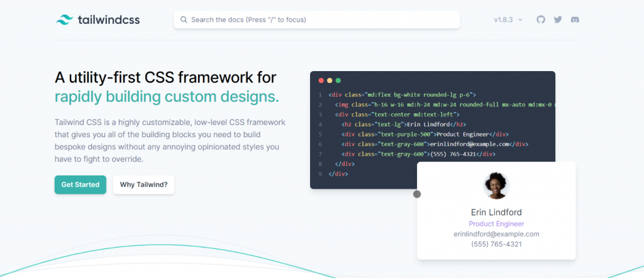The image size is (644, 278).
Task: Focus the Search the docs field
Action: point(317,19)
